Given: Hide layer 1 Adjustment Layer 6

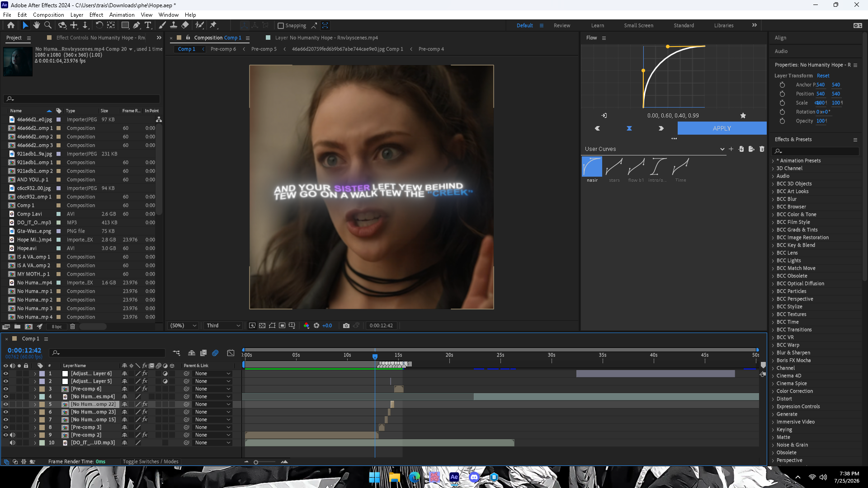Looking at the screenshot, I should [x=6, y=374].
